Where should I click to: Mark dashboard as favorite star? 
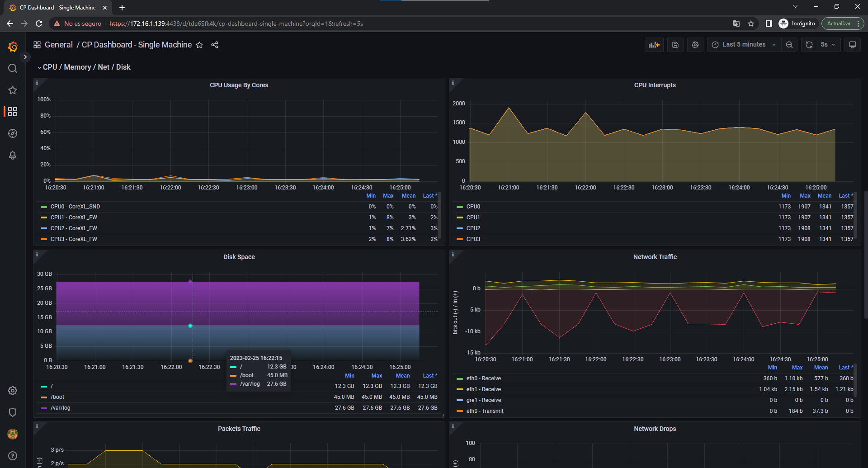[x=199, y=45]
